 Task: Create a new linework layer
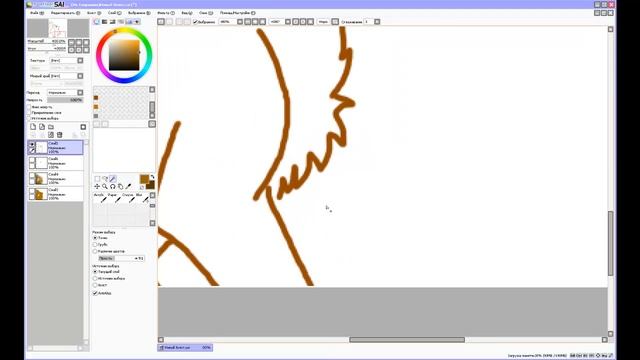[42, 127]
